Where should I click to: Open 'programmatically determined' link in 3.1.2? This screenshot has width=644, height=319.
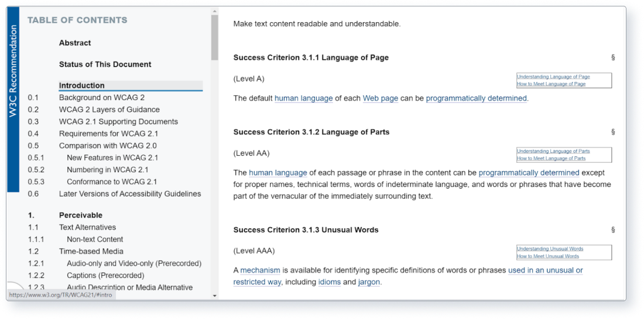[529, 173]
